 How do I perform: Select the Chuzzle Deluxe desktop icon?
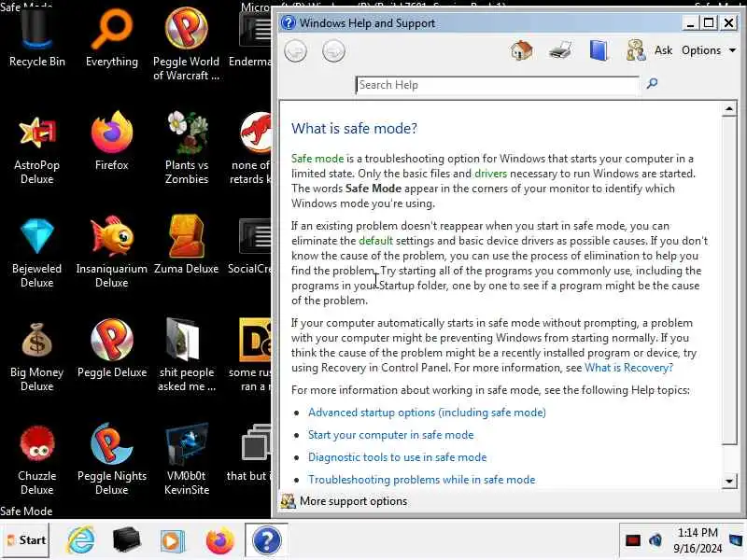[x=37, y=460]
